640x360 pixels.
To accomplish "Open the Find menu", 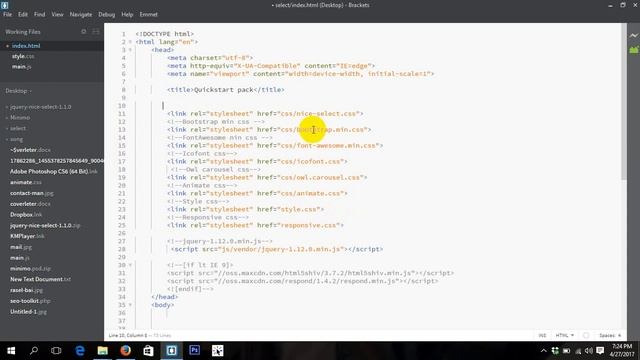I will [x=40, y=14].
